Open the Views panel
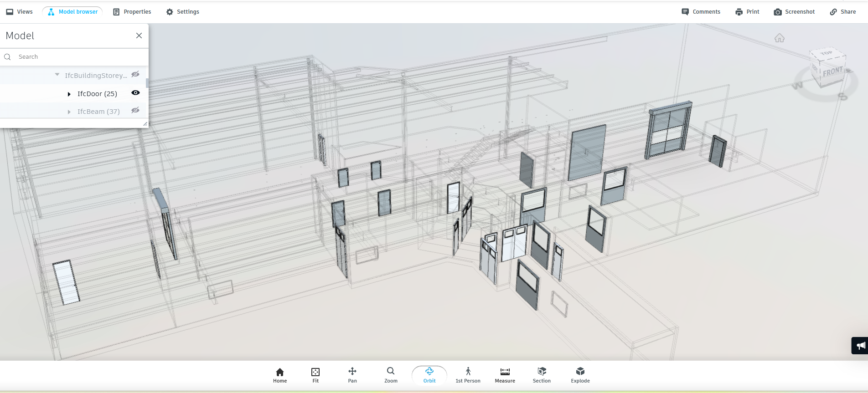 (x=19, y=12)
